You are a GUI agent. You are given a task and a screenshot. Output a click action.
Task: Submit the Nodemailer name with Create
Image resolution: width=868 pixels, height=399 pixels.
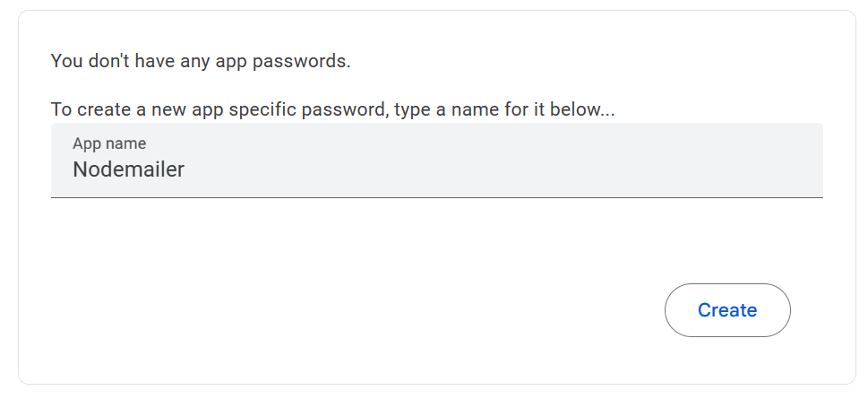click(726, 310)
